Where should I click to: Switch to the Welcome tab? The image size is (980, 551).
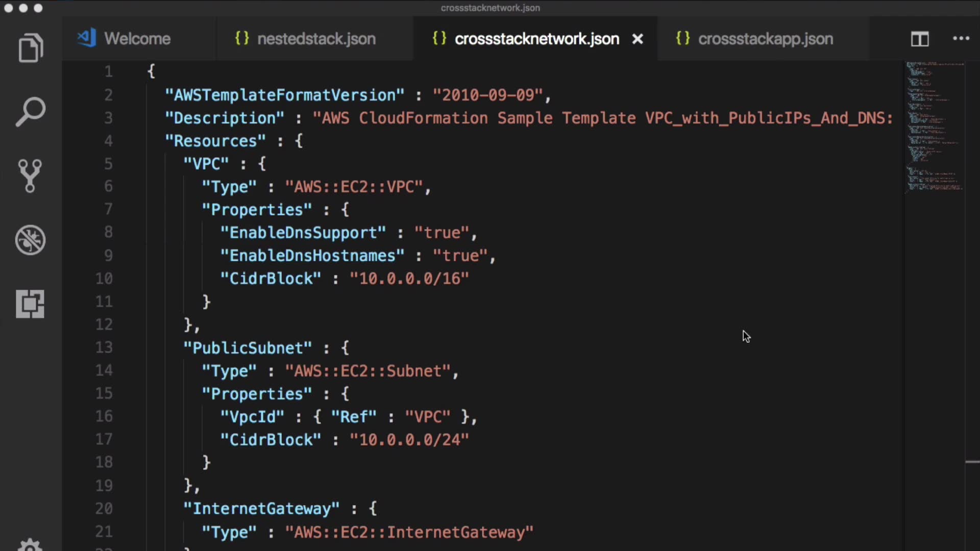[137, 39]
